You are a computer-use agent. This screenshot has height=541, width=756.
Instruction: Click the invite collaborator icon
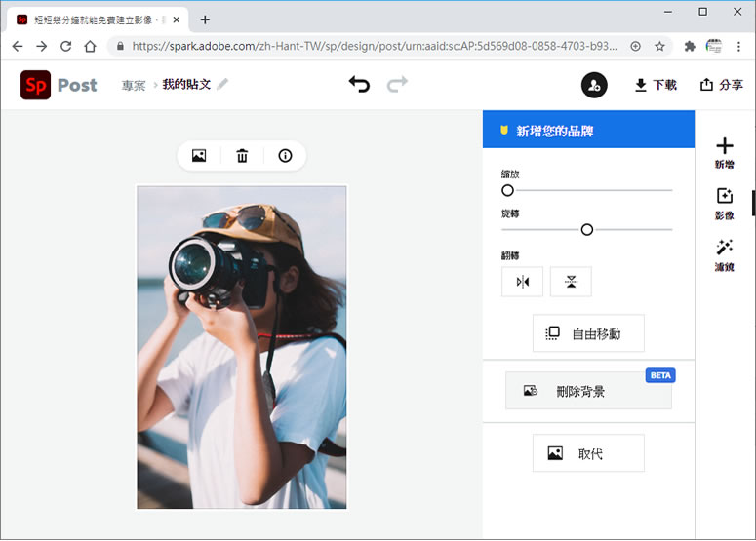point(594,85)
